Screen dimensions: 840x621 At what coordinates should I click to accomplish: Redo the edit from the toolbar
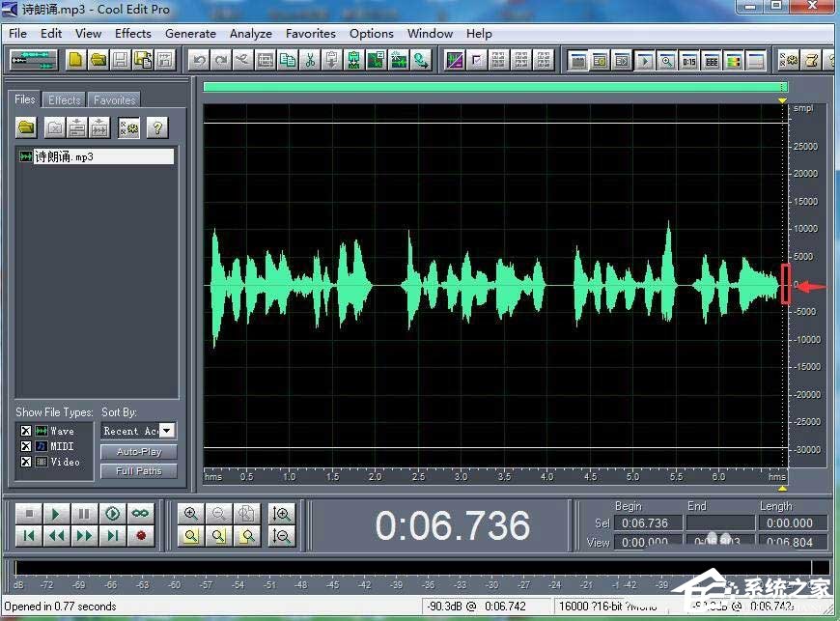click(x=221, y=60)
